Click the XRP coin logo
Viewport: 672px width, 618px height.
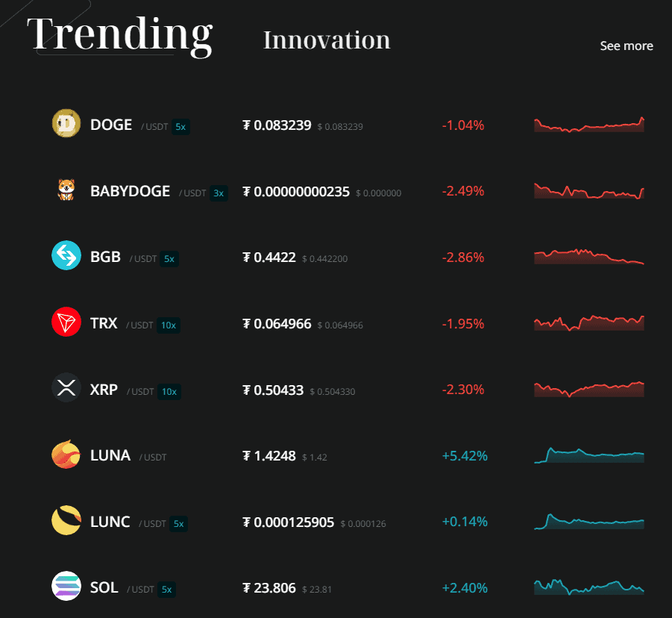point(66,389)
